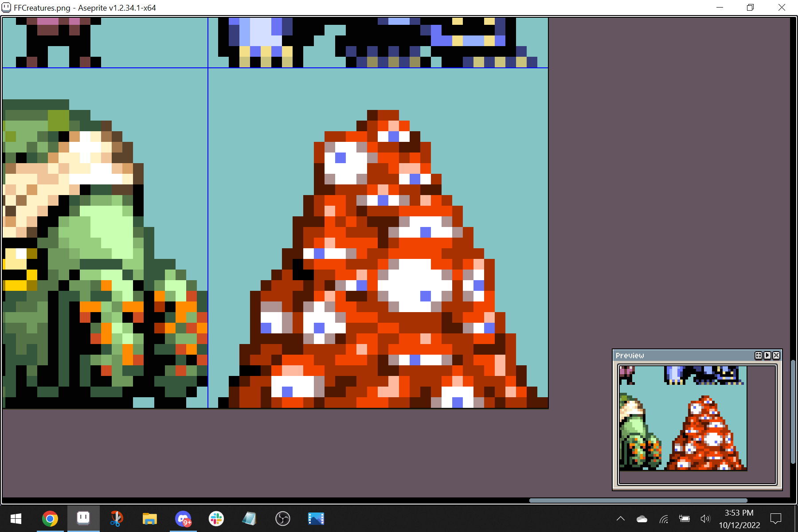Click the vertical scrollbar thumb of the editor
Screen dimensions: 798x532
pos(794,412)
